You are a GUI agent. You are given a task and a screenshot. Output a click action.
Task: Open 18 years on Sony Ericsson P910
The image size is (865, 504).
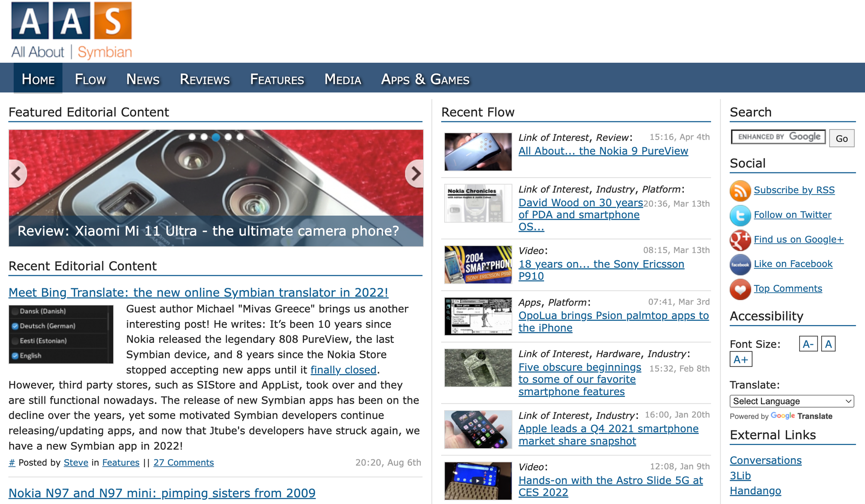[x=601, y=270]
